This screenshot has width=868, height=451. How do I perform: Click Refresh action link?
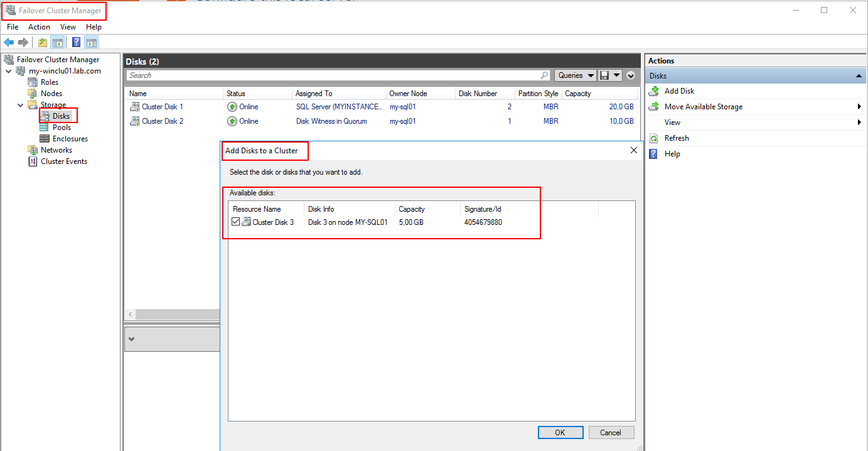click(677, 138)
